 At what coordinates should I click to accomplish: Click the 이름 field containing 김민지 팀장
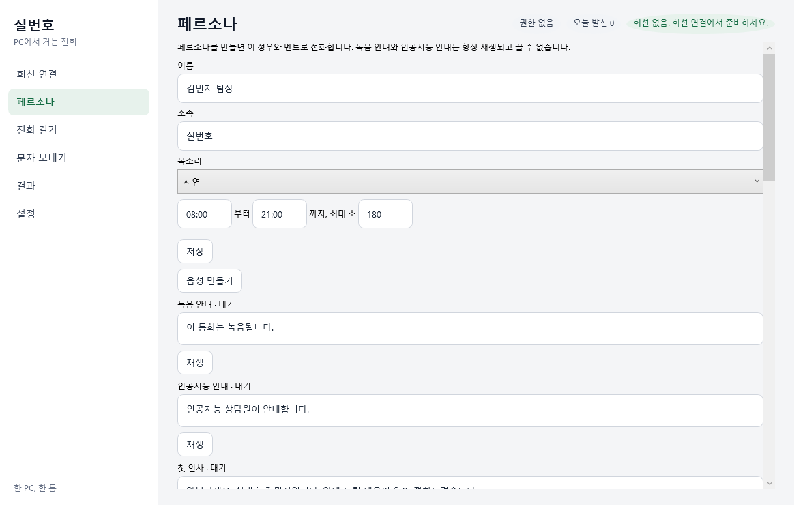(470, 88)
